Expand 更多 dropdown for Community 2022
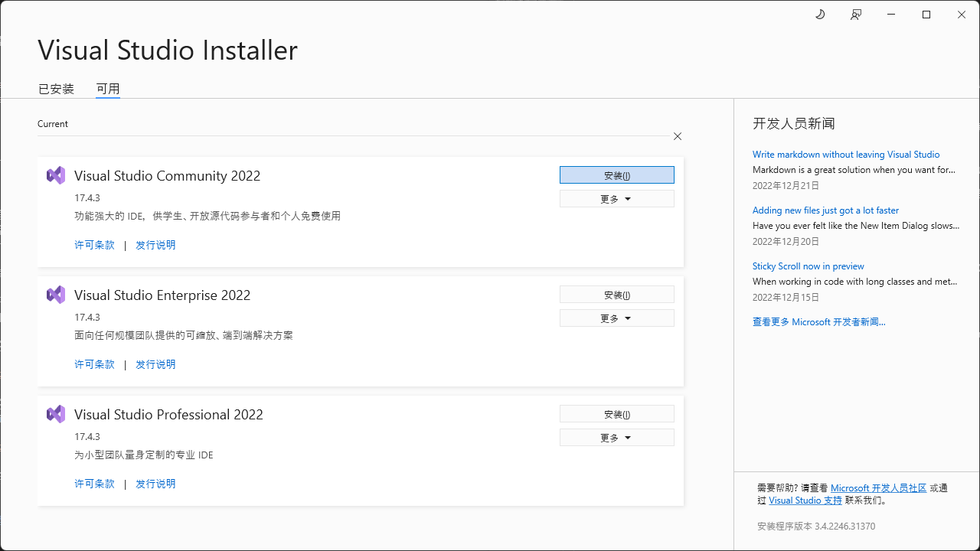Viewport: 980px width, 551px height. coord(617,199)
